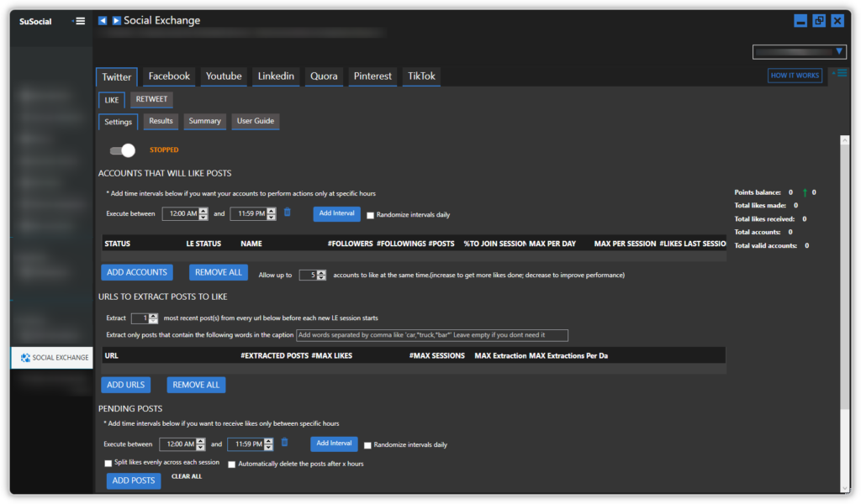
Task: Click the caption words filter input field
Action: [432, 335]
